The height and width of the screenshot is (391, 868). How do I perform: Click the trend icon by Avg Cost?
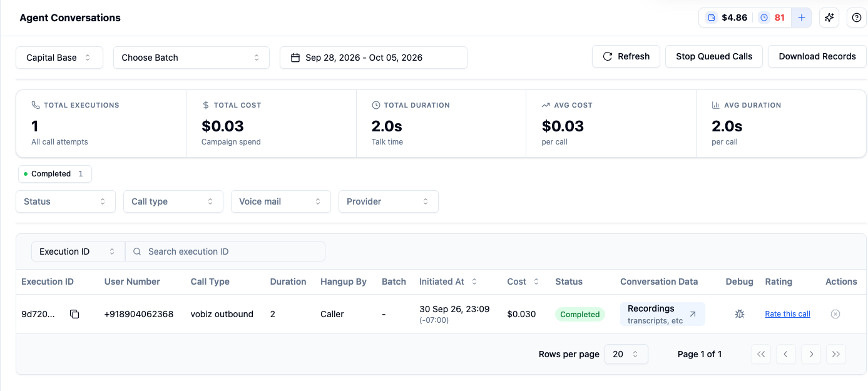546,105
